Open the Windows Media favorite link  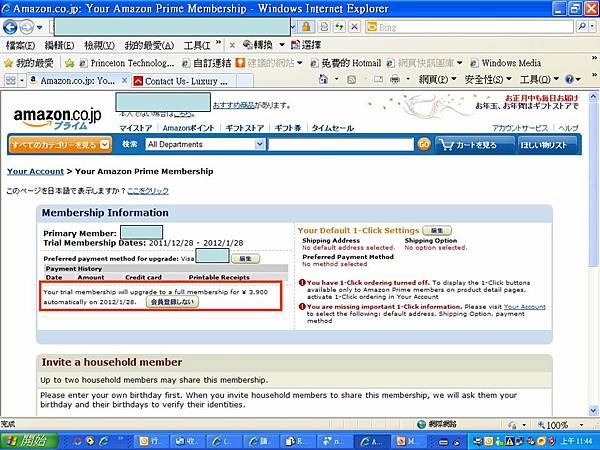tap(505, 63)
